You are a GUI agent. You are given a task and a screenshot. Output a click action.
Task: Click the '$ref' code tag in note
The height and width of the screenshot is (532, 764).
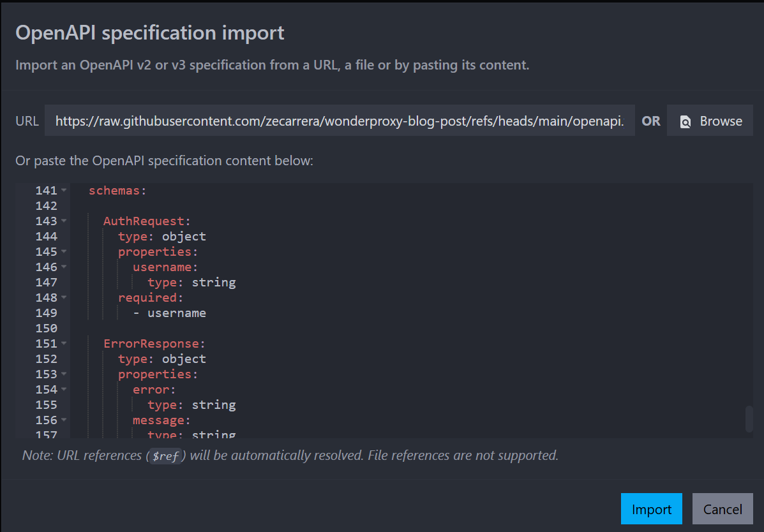165,456
